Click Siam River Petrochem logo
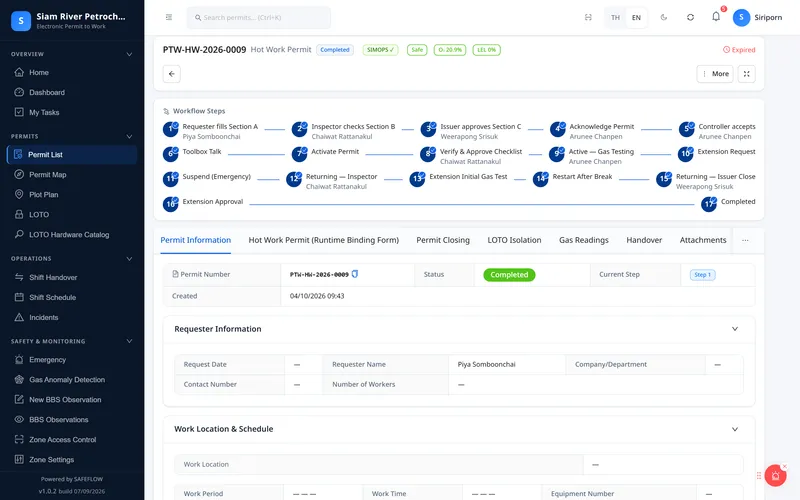The width and height of the screenshot is (800, 500). (21, 21)
